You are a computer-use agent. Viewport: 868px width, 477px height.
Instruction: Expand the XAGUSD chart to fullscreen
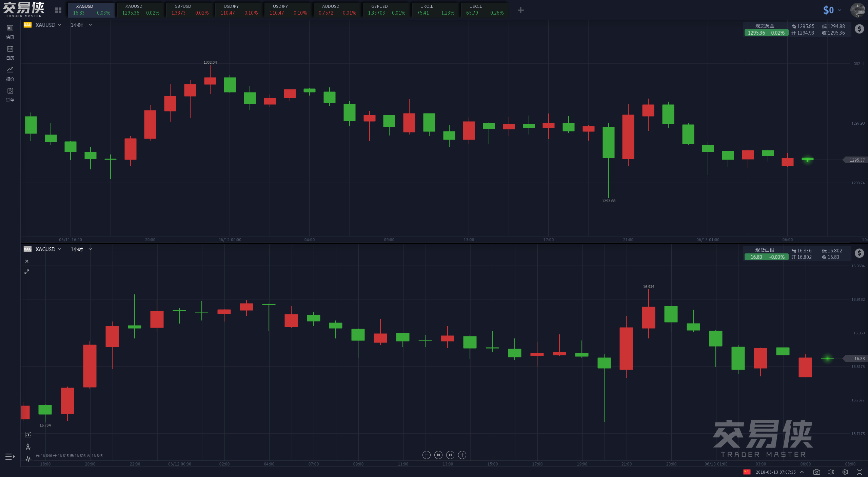click(x=27, y=272)
